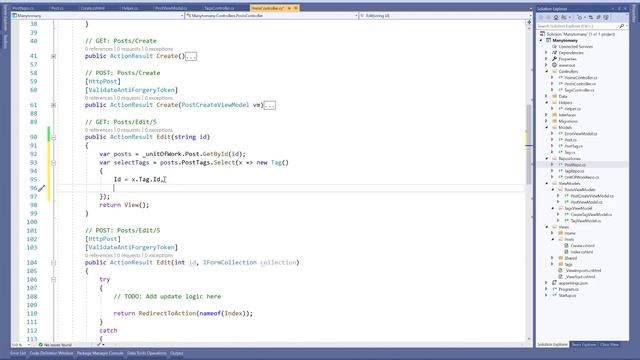The height and width of the screenshot is (360, 640).
Task: Open the Package Manager Console tab
Action: (x=100, y=353)
